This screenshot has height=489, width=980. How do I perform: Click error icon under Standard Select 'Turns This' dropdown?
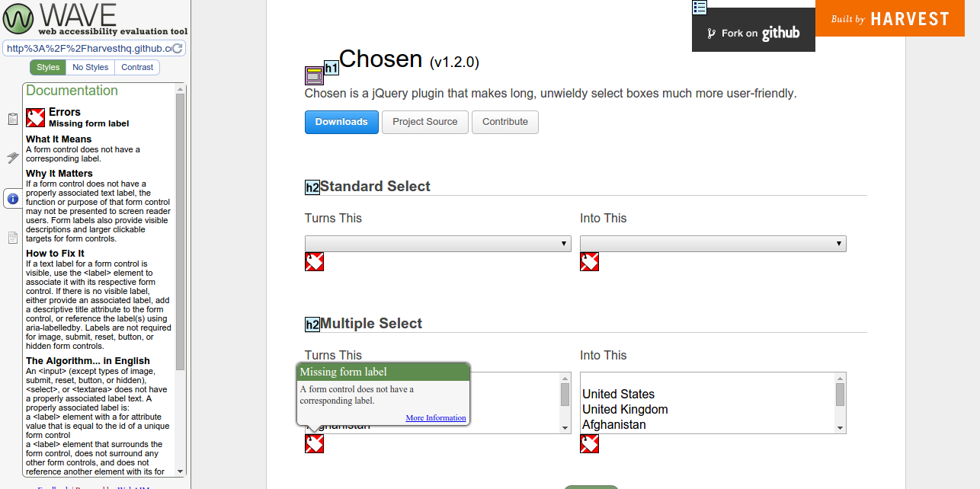[x=314, y=261]
